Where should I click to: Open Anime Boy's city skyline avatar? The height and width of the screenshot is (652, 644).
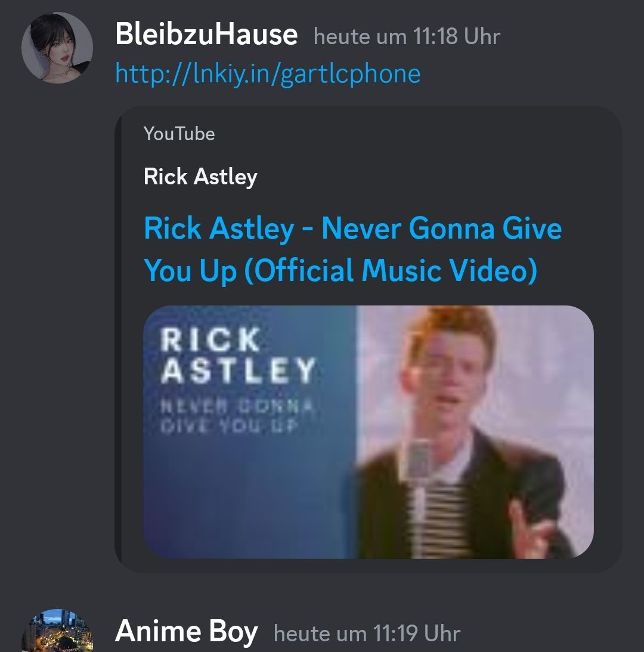point(57,631)
